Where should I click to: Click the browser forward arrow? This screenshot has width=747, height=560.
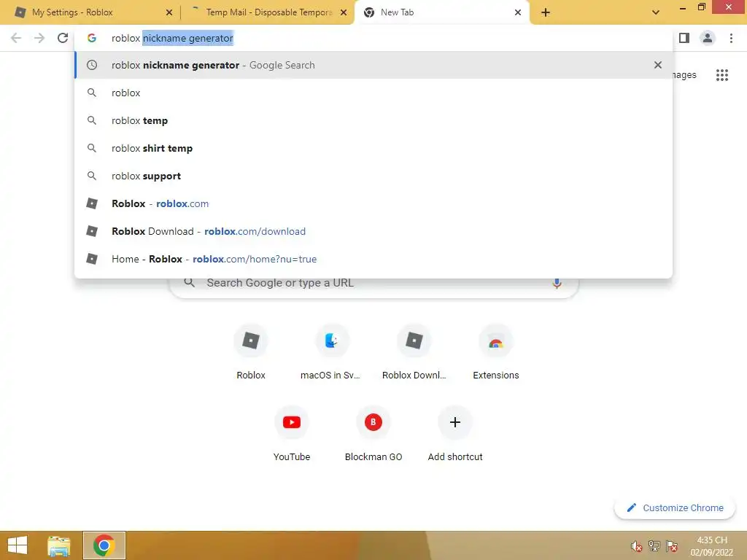[x=39, y=38]
